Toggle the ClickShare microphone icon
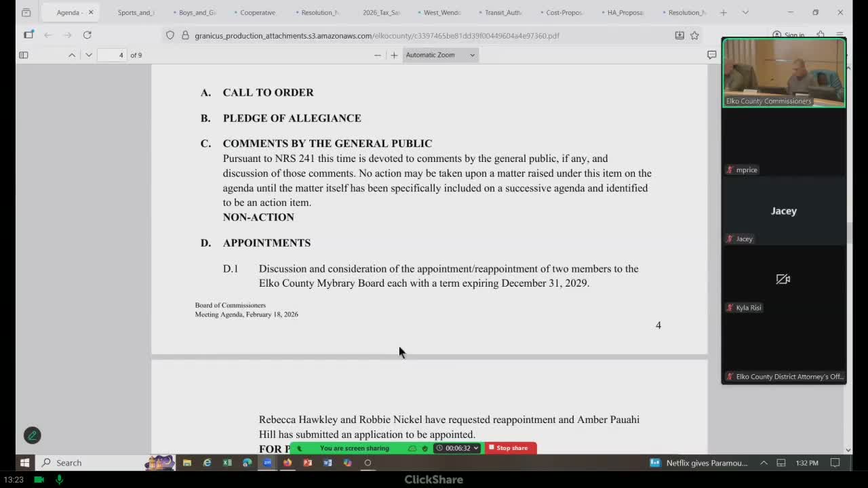The width and height of the screenshot is (868, 488). pyautogui.click(x=60, y=479)
